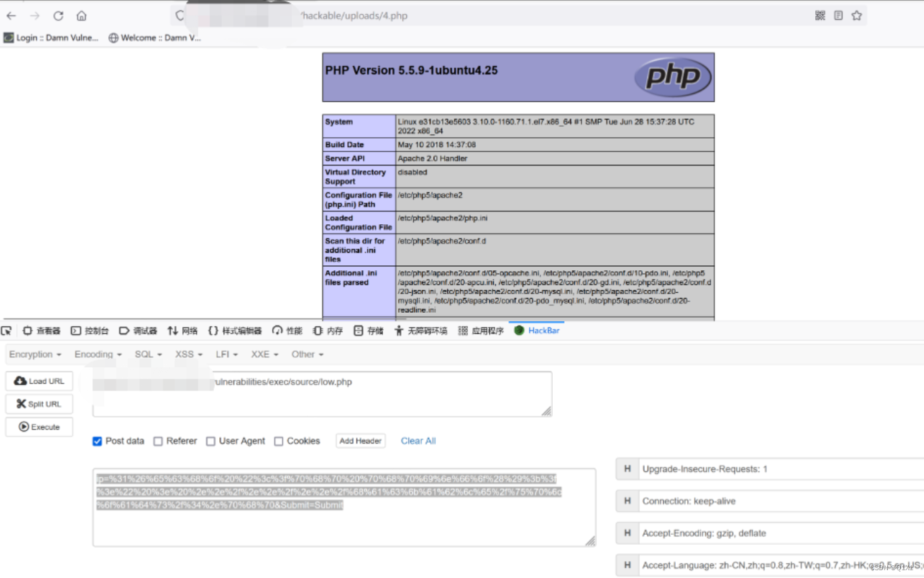Click the Add Header button
This screenshot has width=924, height=578.
pyautogui.click(x=361, y=441)
